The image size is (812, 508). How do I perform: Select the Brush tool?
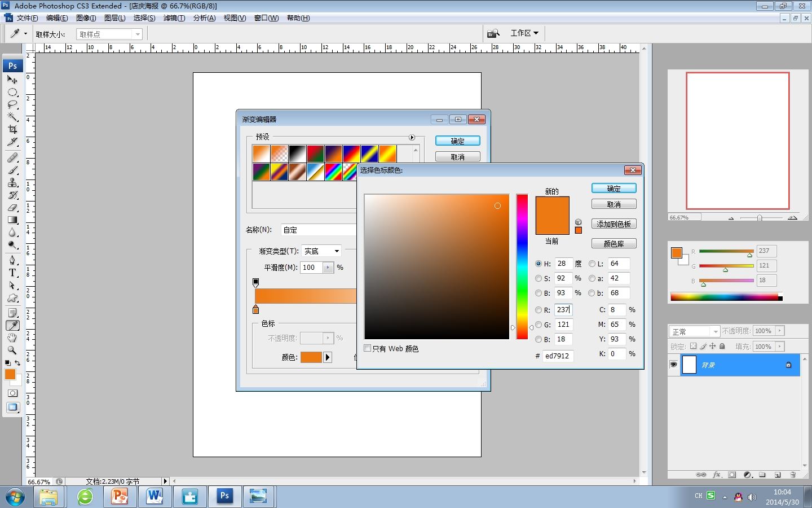[12, 170]
